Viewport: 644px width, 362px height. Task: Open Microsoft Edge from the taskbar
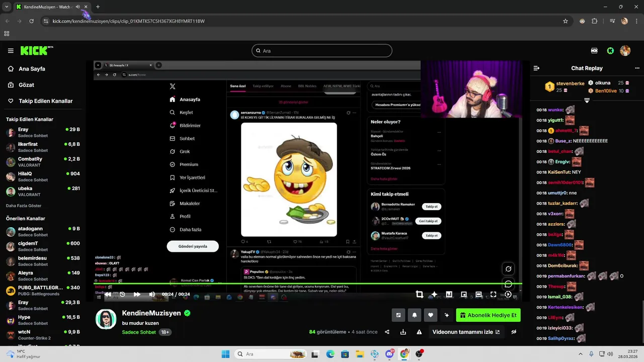pyautogui.click(x=330, y=354)
